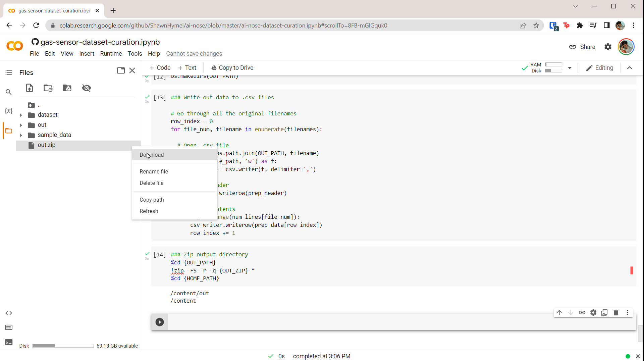Click the Refresh files folder icon
The image size is (644, 361).
pos(48,88)
